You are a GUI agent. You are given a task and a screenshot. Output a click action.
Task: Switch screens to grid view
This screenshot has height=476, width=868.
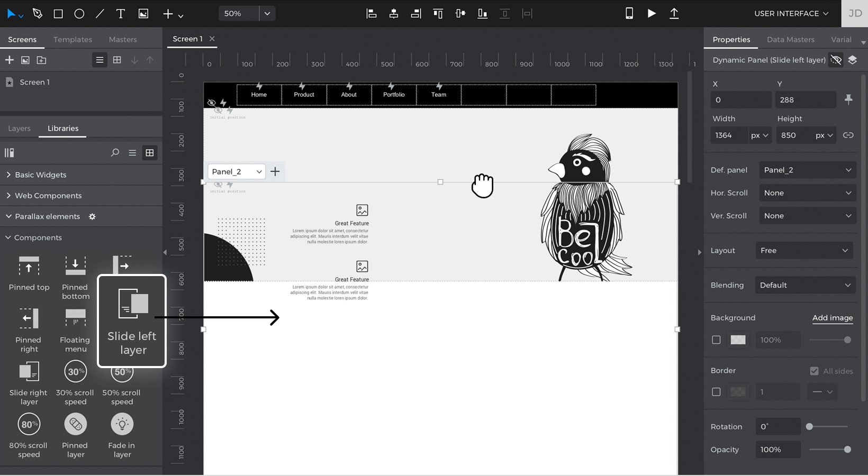[x=117, y=60]
